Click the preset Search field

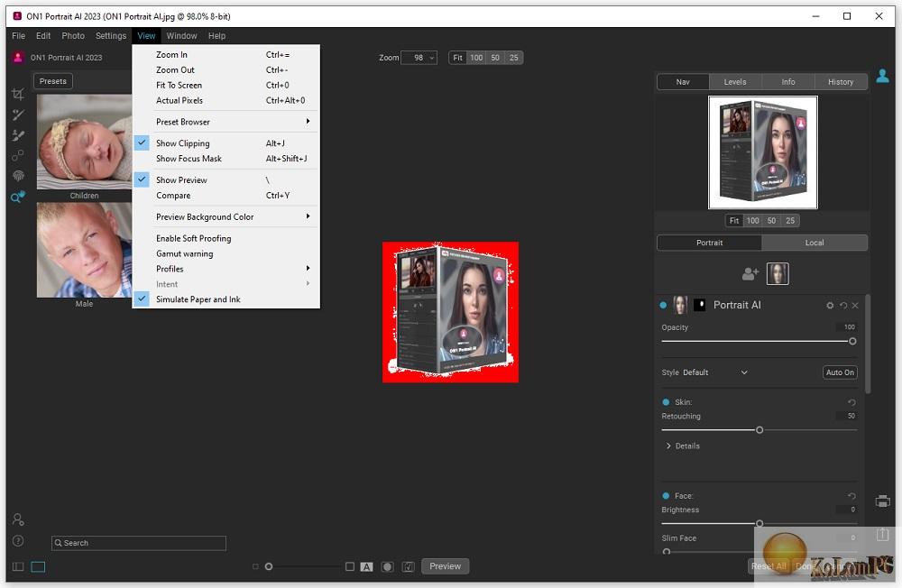(139, 543)
